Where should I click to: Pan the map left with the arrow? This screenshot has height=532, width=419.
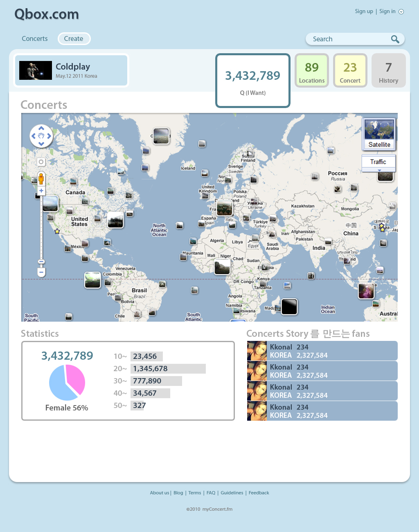[34, 136]
